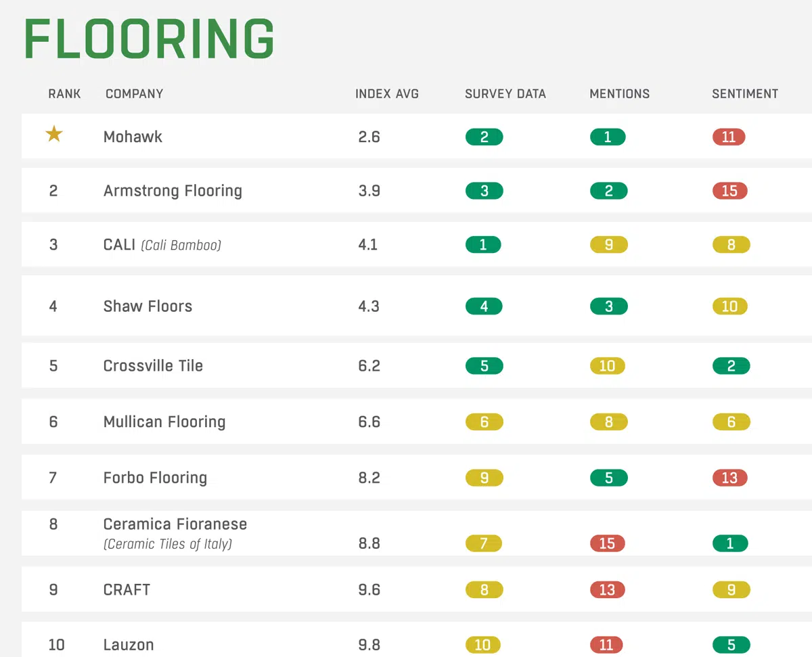The width and height of the screenshot is (812, 657).
Task: Click Mohawk's green Mentions badge
Action: (608, 137)
